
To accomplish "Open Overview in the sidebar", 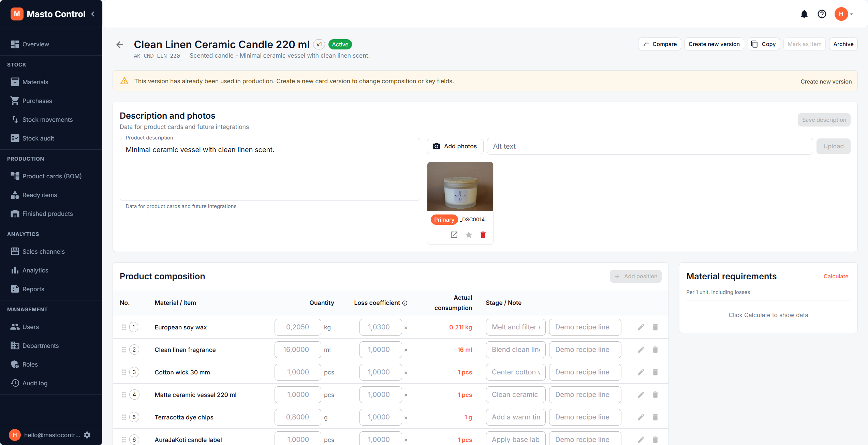I will (x=51, y=44).
